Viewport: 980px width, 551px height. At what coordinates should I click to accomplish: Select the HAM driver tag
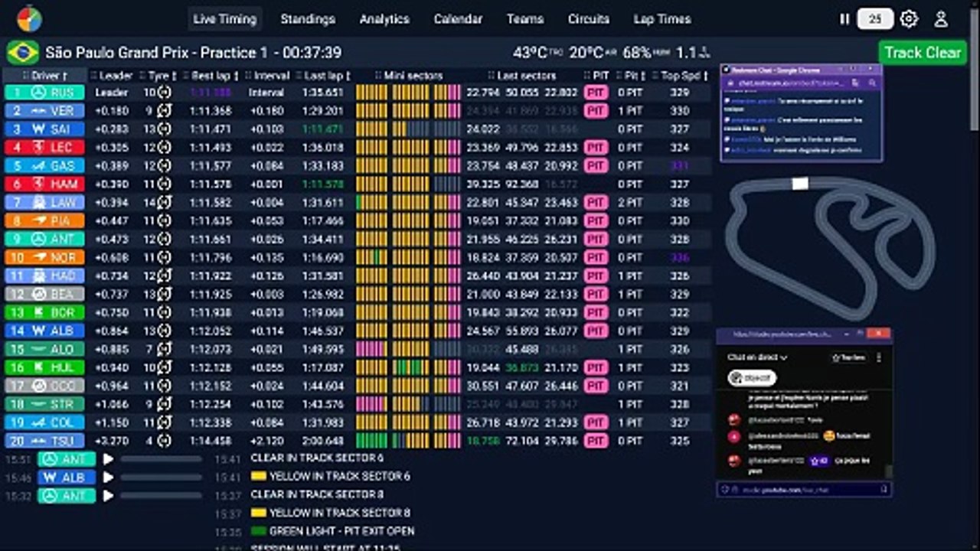(x=44, y=184)
